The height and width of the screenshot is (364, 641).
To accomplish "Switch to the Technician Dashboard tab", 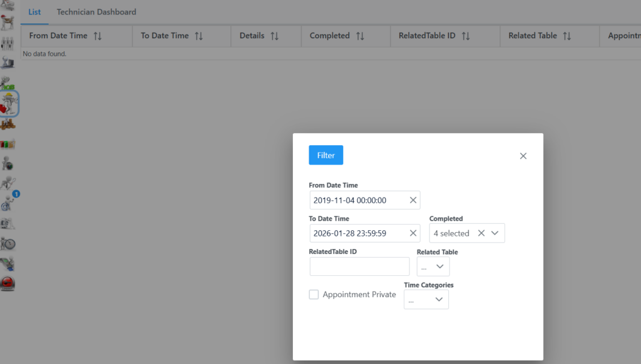I will tap(96, 12).
